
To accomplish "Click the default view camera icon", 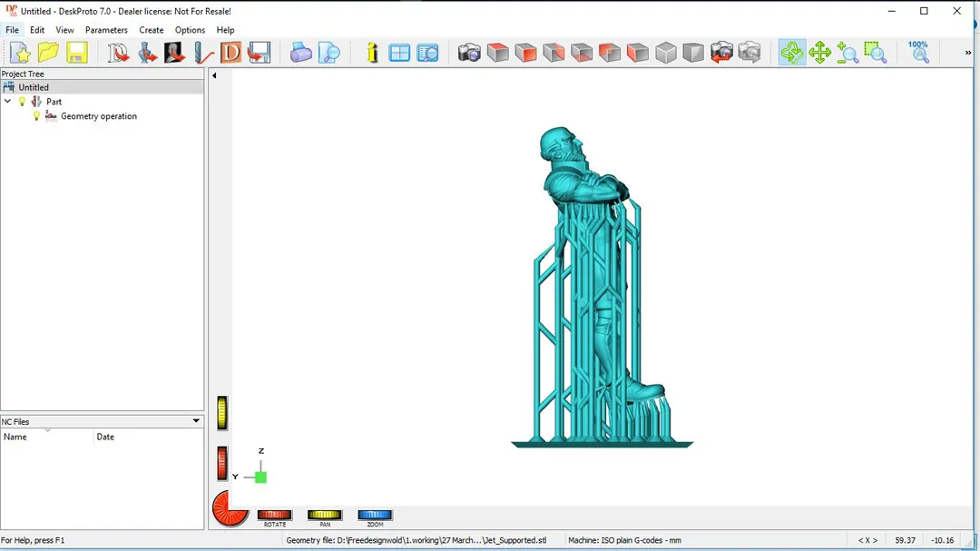I will click(469, 53).
